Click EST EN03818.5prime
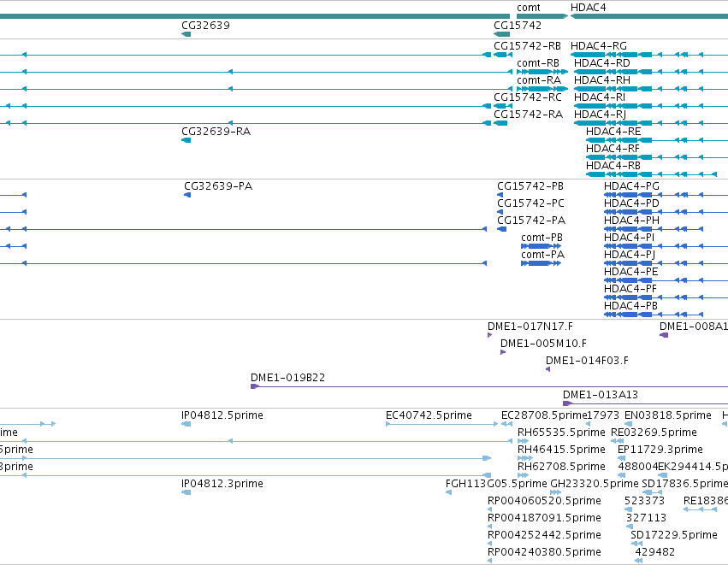The width and height of the screenshot is (728, 565). (x=667, y=416)
